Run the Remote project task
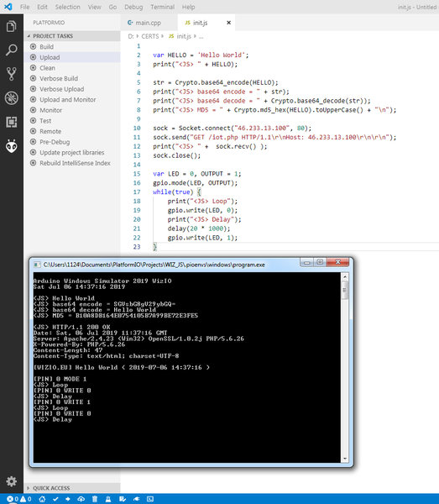 [x=72, y=131]
